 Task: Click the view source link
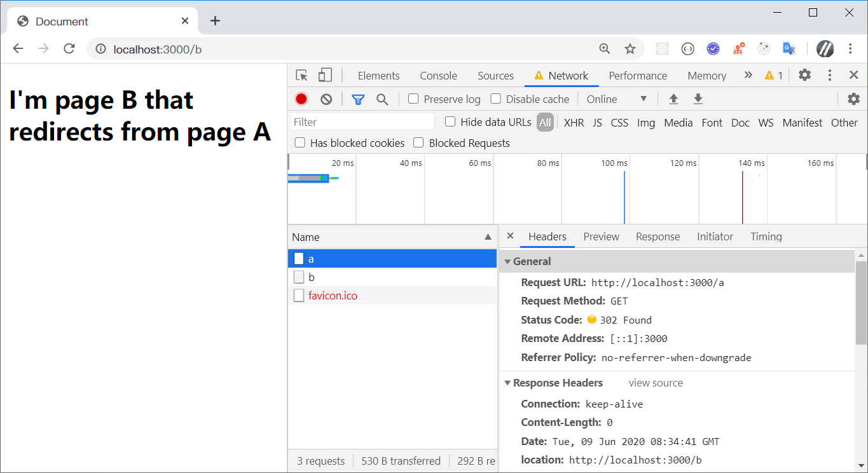click(x=656, y=383)
